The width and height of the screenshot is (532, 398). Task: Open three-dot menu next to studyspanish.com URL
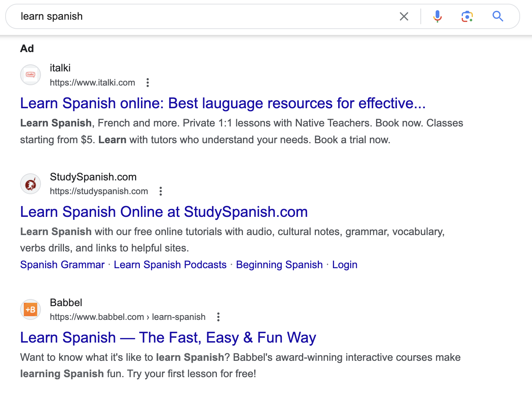(161, 191)
